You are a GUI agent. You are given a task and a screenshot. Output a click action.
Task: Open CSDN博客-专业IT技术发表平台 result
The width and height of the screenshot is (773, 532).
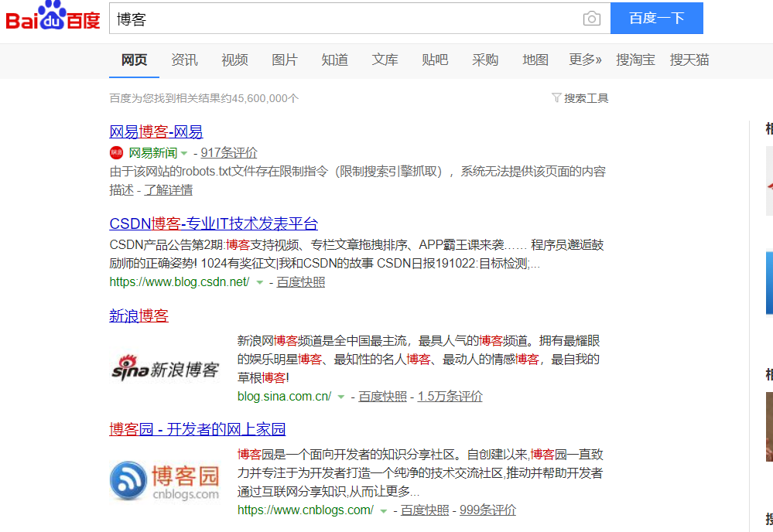click(x=214, y=223)
